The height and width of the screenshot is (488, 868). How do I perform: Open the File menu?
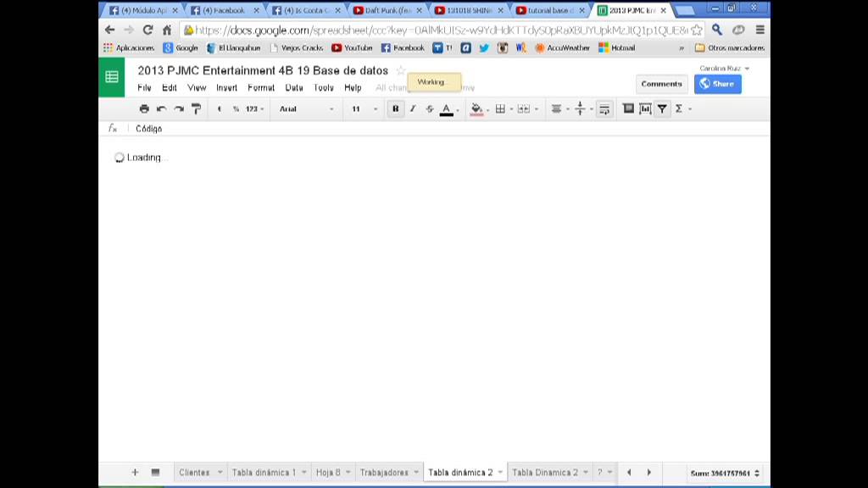(144, 87)
